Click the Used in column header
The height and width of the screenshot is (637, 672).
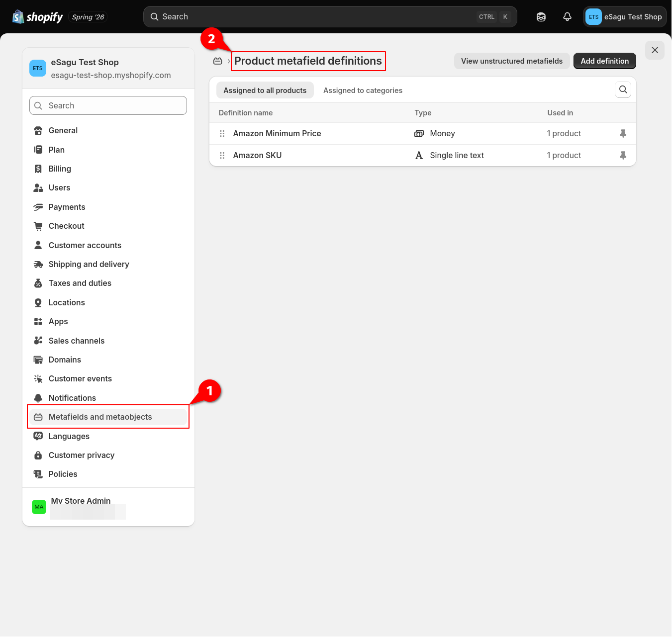tap(560, 113)
